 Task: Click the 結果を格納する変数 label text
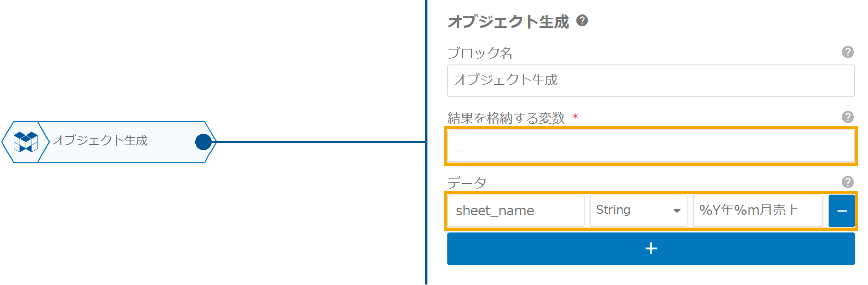coord(506,118)
